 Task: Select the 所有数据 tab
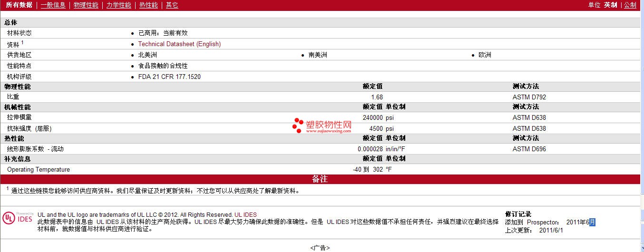[x=19, y=5]
